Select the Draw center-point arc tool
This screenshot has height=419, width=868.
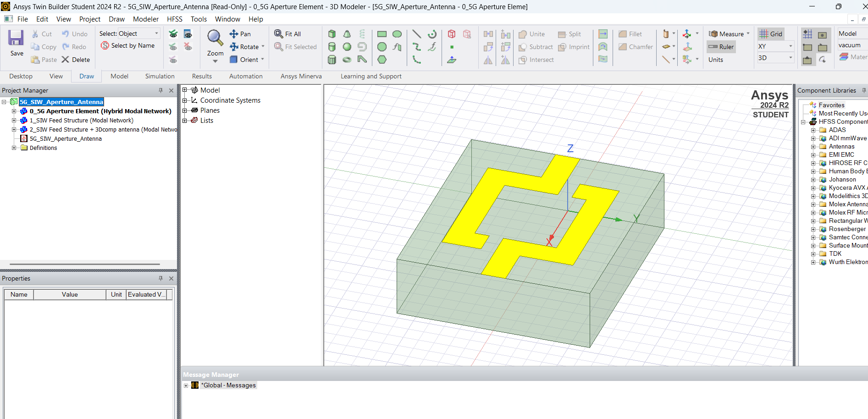click(432, 34)
